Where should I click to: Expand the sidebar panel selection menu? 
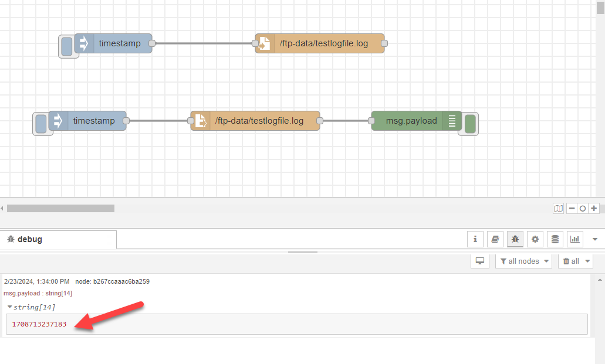(595, 239)
